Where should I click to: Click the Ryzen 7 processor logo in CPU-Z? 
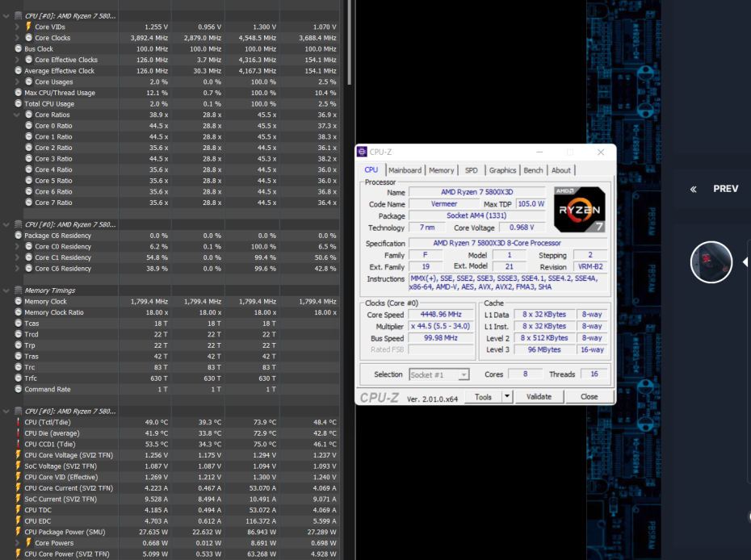pos(580,210)
